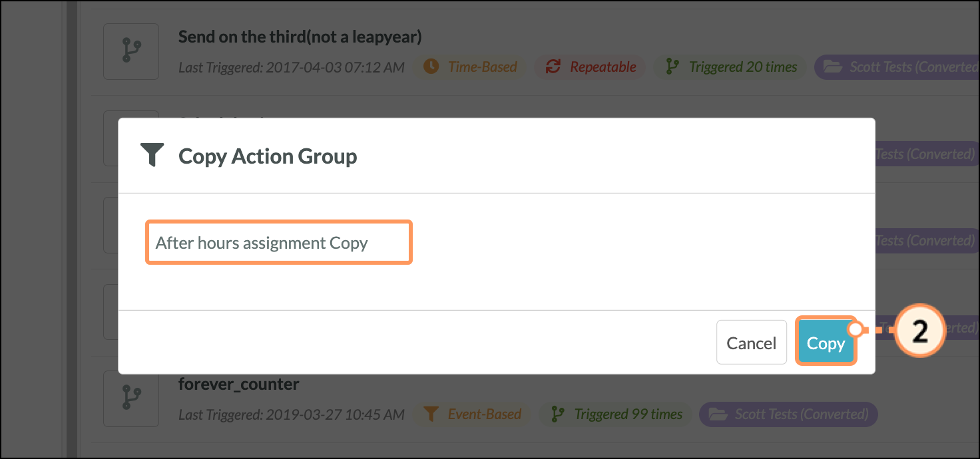Open Send on the third(not a leapyear) title

[x=300, y=37]
